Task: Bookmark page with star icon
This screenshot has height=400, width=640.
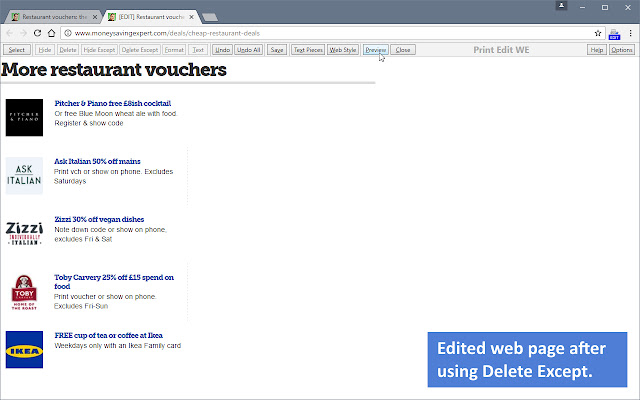Action: [597, 33]
